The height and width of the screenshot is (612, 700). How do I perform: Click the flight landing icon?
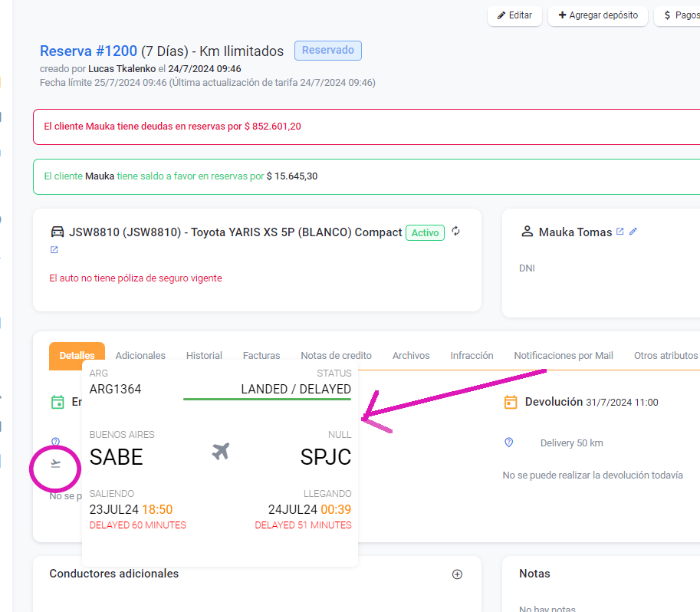(x=55, y=464)
